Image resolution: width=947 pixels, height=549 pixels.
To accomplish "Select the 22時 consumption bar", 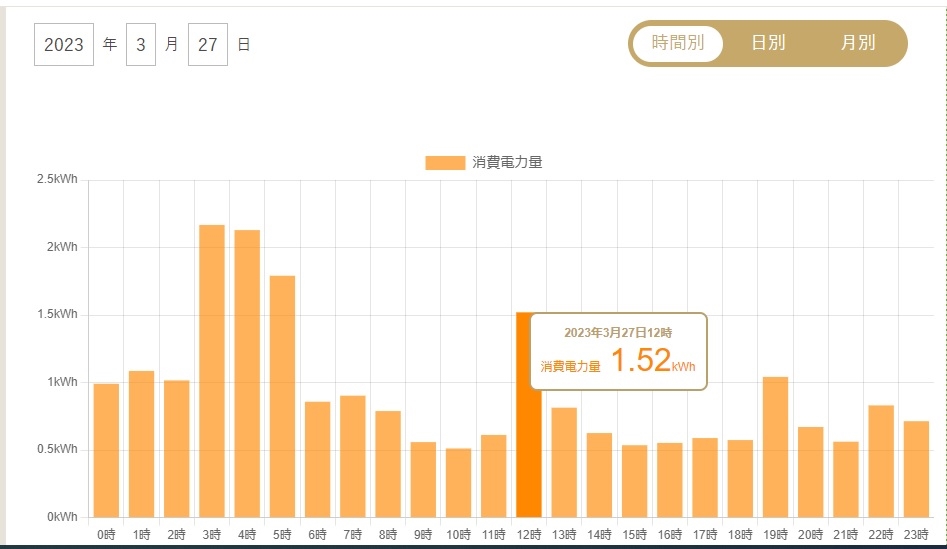I will click(881, 461).
